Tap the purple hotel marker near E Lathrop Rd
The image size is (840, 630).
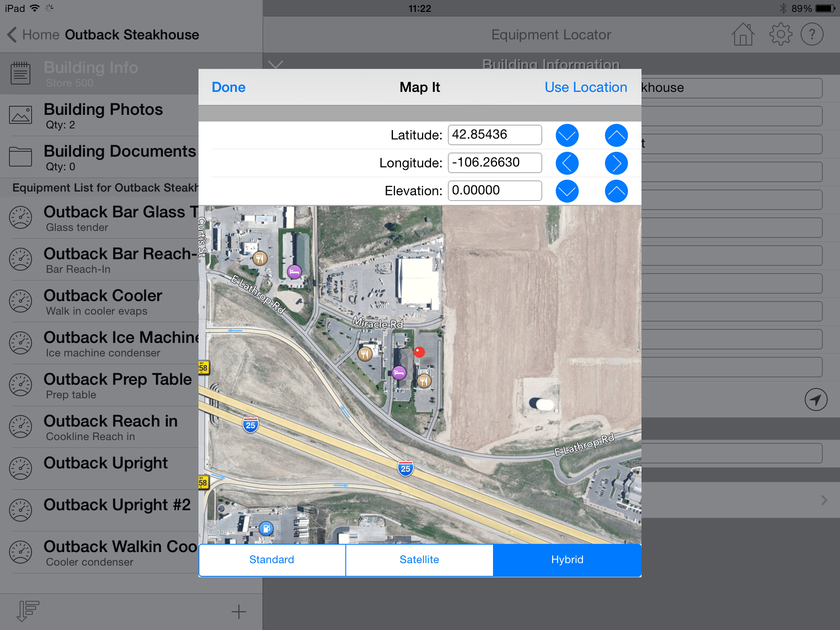pyautogui.click(x=294, y=272)
